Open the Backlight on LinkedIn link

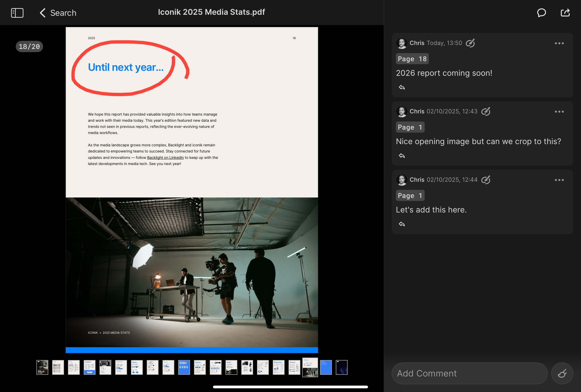coord(165,158)
